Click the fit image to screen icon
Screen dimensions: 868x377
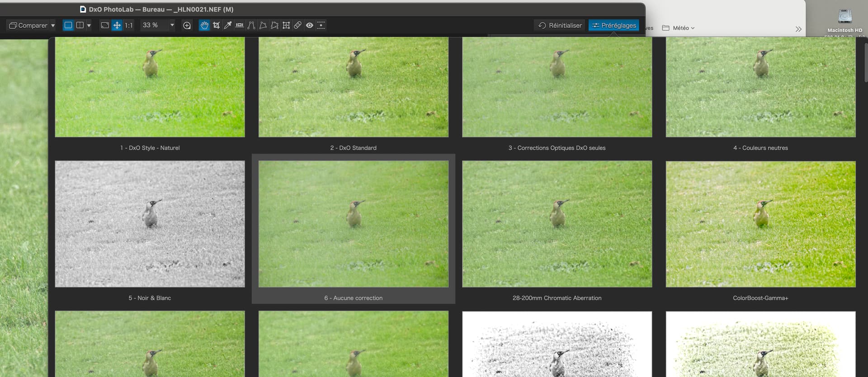(x=105, y=25)
